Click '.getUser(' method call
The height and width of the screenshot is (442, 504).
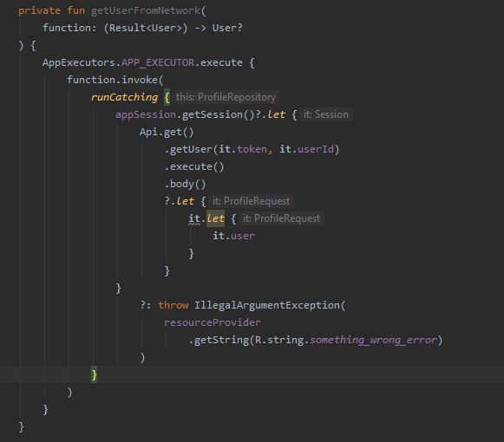pos(191,149)
